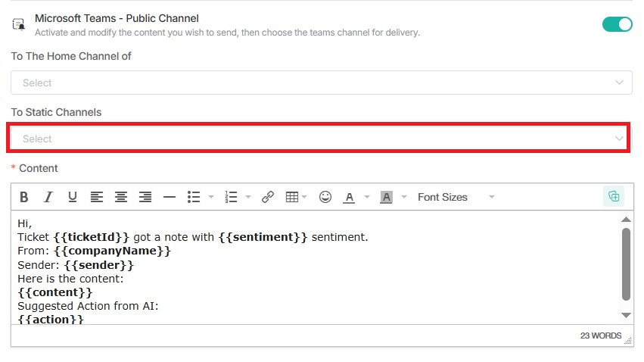
Task: Underline the selected text
Action: (73, 197)
